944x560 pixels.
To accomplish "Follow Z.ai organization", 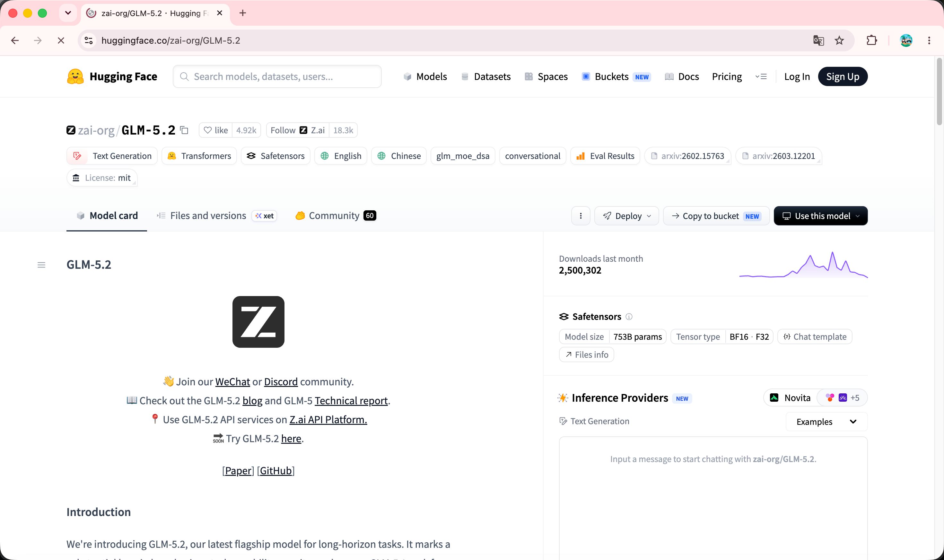I will (x=298, y=130).
